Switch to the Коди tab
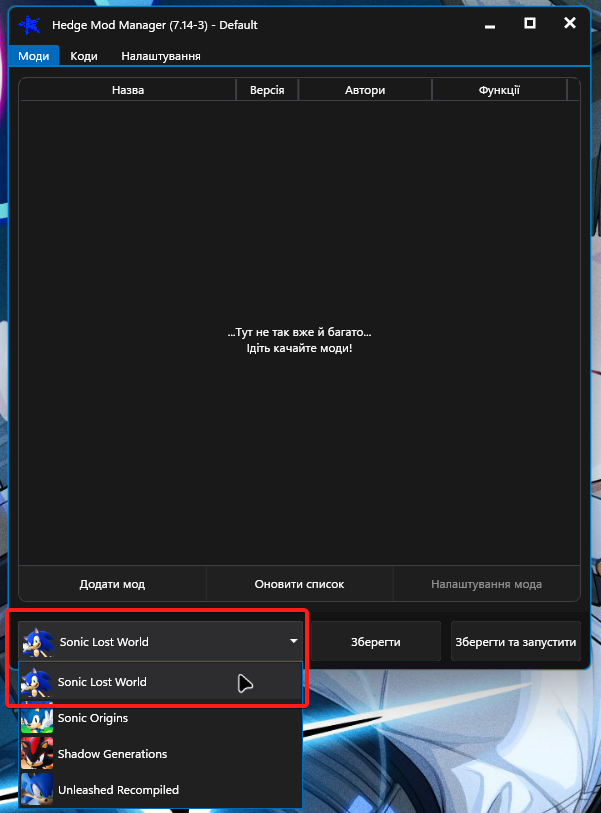 pos(83,56)
